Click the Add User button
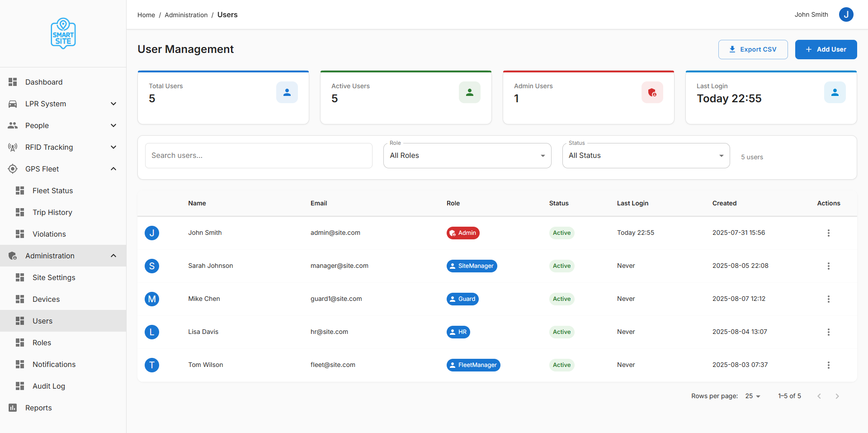 tap(826, 49)
